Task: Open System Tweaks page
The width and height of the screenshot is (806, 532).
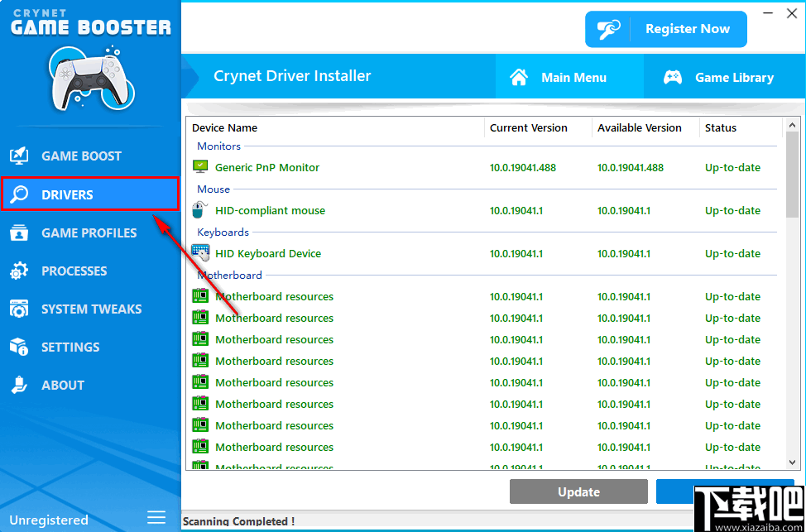Action: click(90, 309)
